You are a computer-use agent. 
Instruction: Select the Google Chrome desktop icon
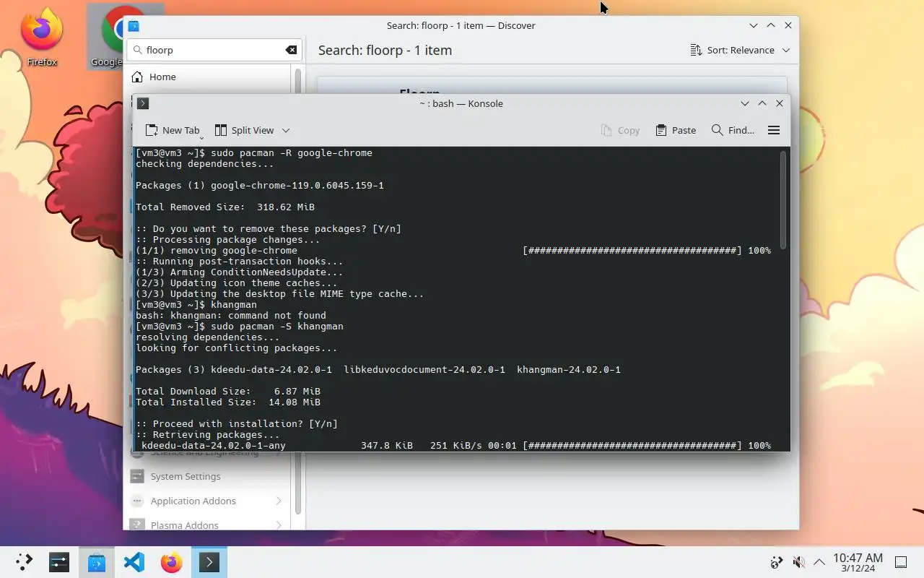[106, 36]
